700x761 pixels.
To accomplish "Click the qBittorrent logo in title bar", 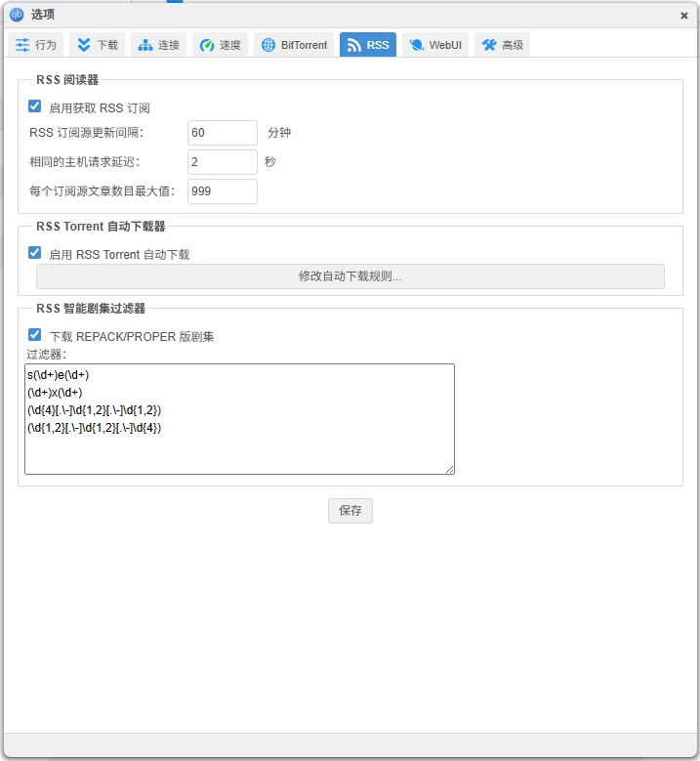I will tap(17, 15).
